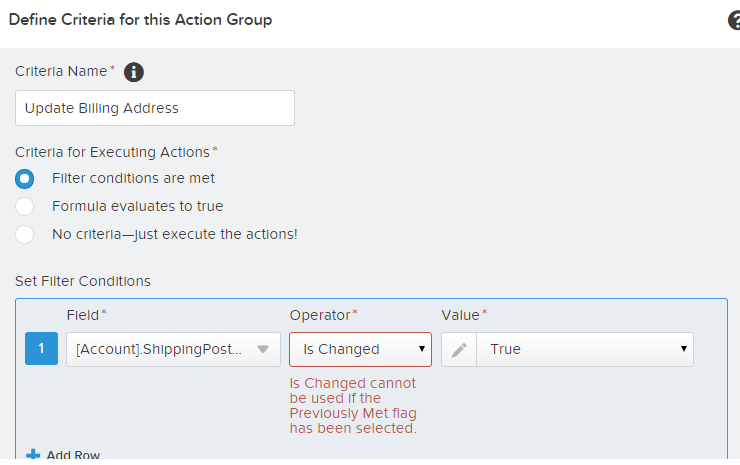Open the [Account].ShippingPost field picker arrow
Viewport: 740px width, 465px height.
coord(263,349)
